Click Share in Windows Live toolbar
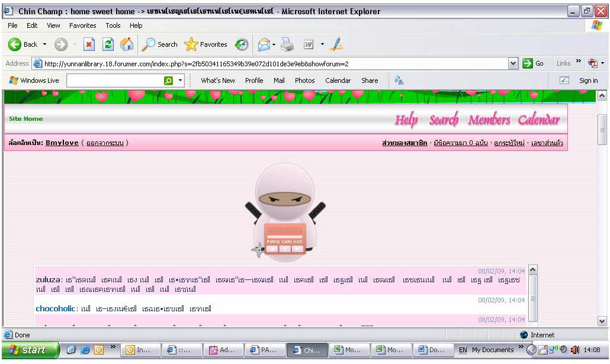Image resolution: width=610 pixels, height=364 pixels. 370,80
